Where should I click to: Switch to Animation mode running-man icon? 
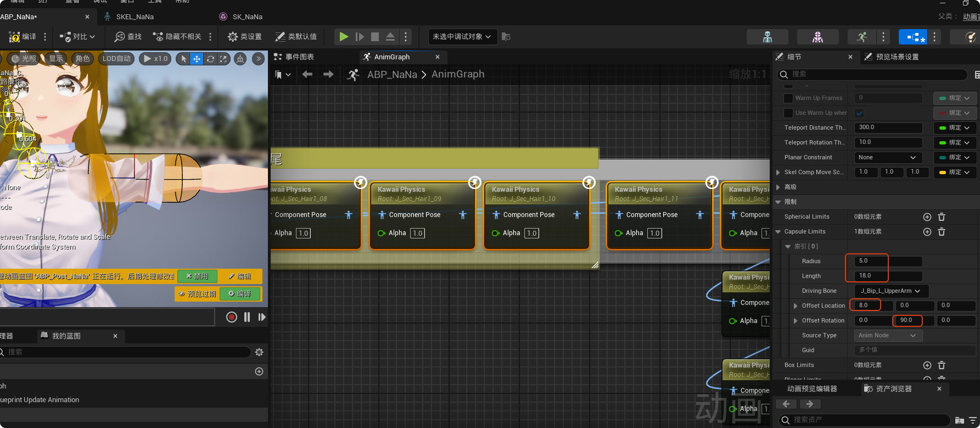862,37
